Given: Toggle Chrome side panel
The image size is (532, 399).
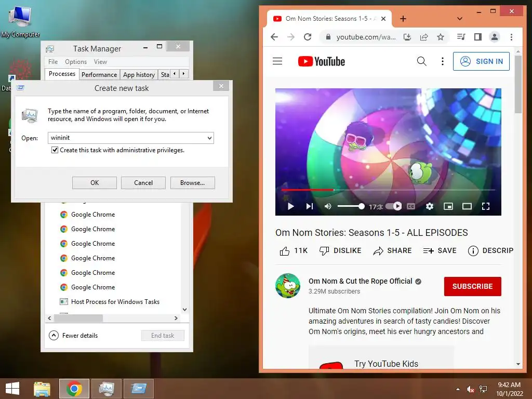Looking at the screenshot, I should click(478, 37).
